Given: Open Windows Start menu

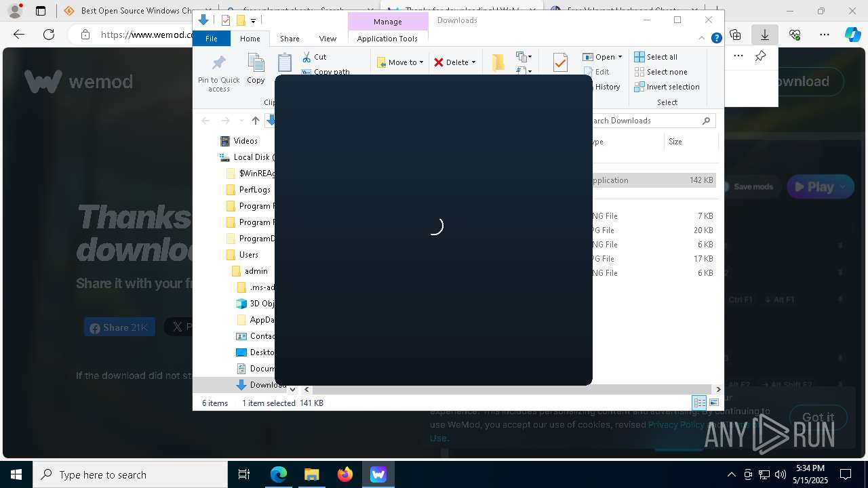Looking at the screenshot, I should pyautogui.click(x=16, y=474).
